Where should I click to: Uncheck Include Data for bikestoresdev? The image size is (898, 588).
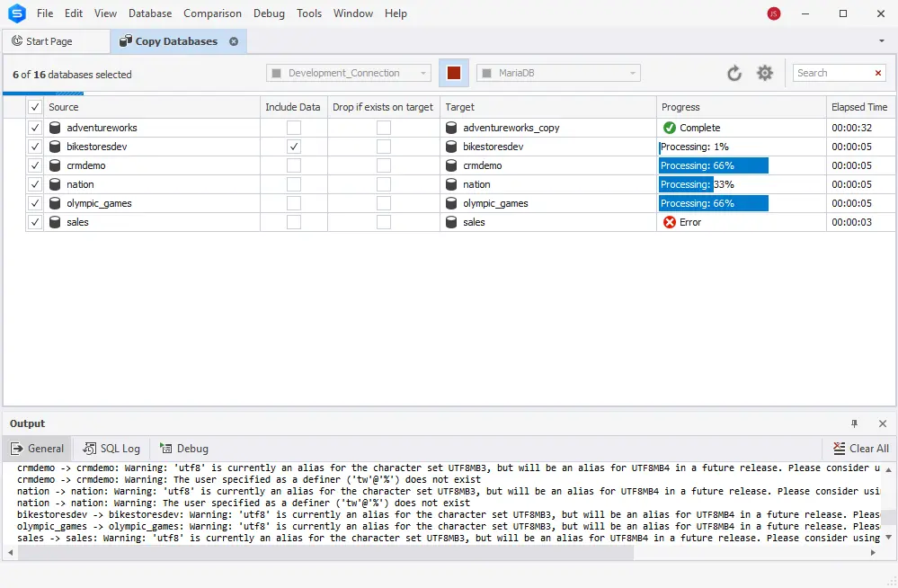coord(292,146)
